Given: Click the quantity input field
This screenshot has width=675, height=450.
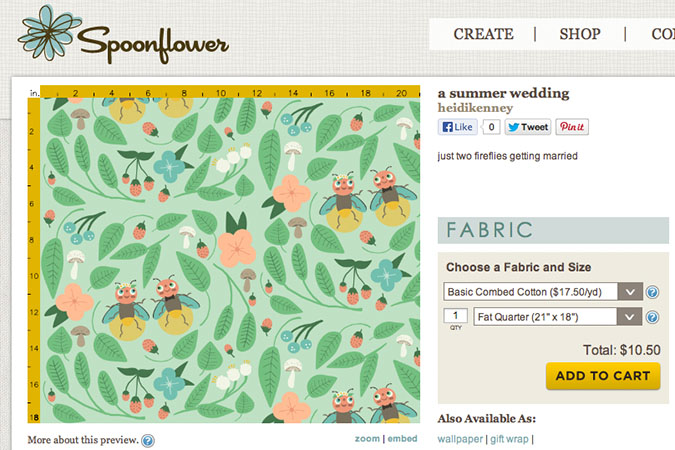Looking at the screenshot, I should click(x=455, y=315).
